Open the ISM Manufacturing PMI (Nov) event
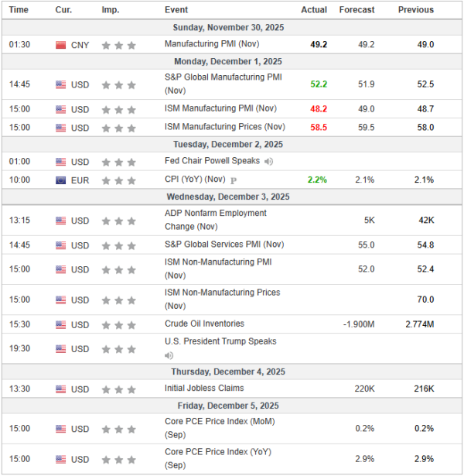The image size is (464, 476). click(220, 108)
